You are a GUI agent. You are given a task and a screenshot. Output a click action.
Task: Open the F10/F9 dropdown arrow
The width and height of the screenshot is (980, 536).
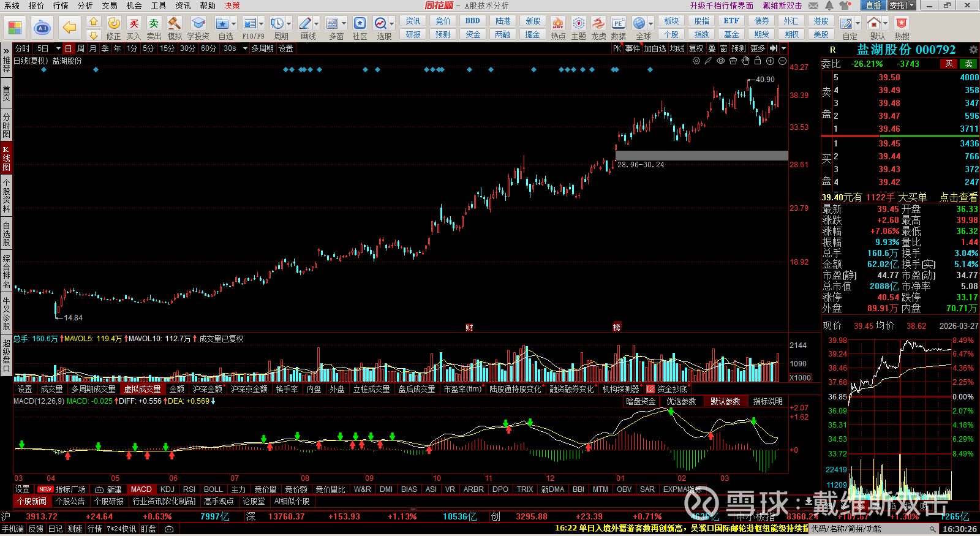261,24
